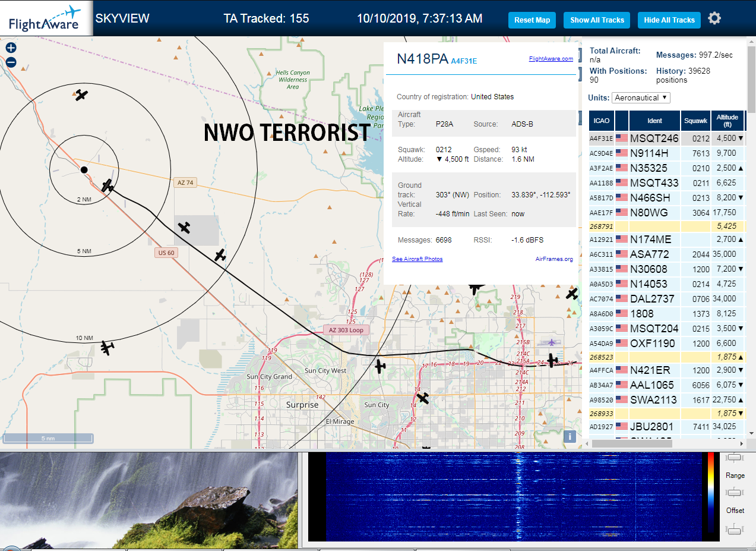Select the JBU2801 row
756x551 pixels.
pyautogui.click(x=666, y=427)
